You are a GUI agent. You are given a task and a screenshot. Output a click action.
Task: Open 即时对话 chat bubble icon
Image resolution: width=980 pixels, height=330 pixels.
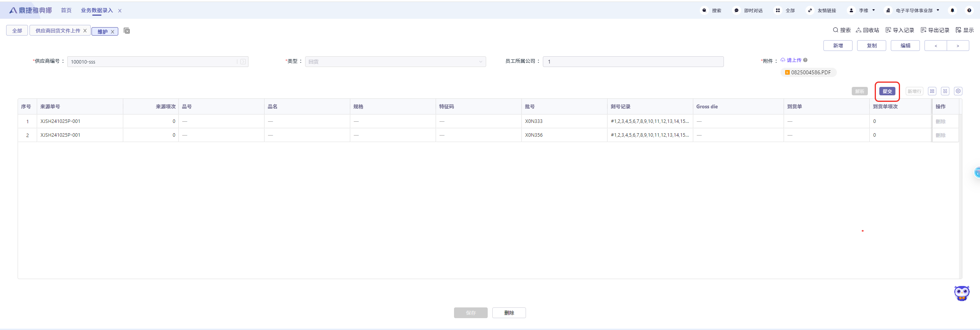pos(737,10)
